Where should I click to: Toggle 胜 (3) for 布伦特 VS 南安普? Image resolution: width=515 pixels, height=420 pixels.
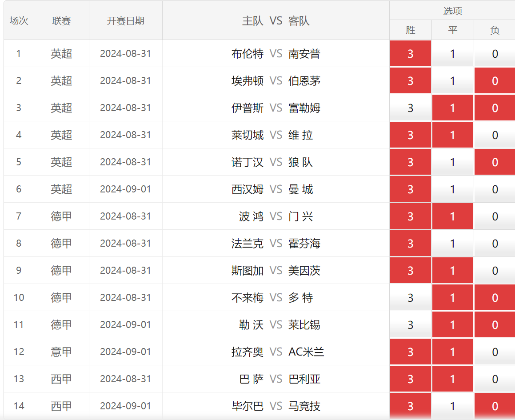click(x=410, y=54)
